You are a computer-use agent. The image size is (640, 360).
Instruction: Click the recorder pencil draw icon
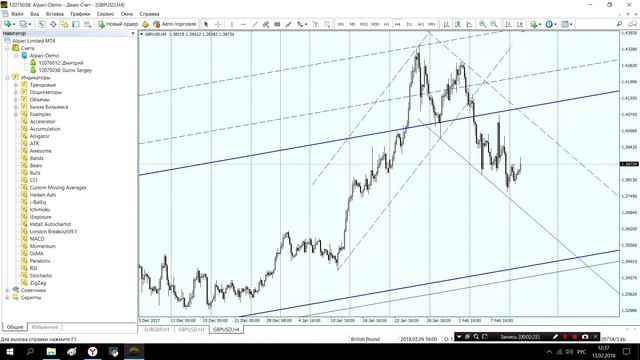555,337
